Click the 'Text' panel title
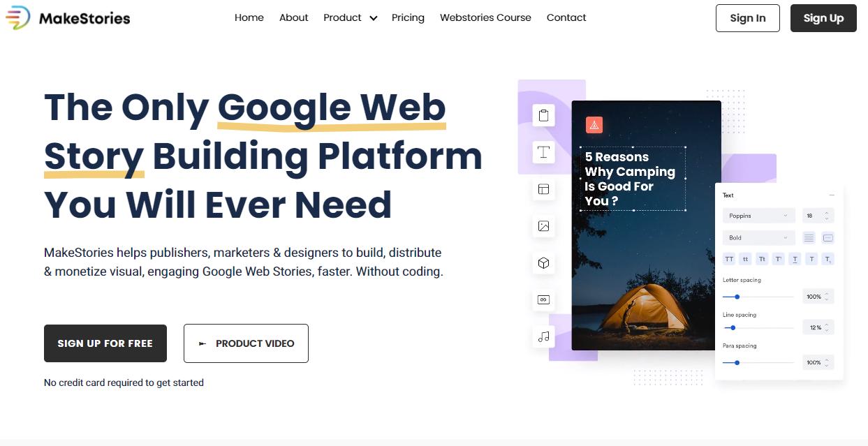 tap(728, 195)
